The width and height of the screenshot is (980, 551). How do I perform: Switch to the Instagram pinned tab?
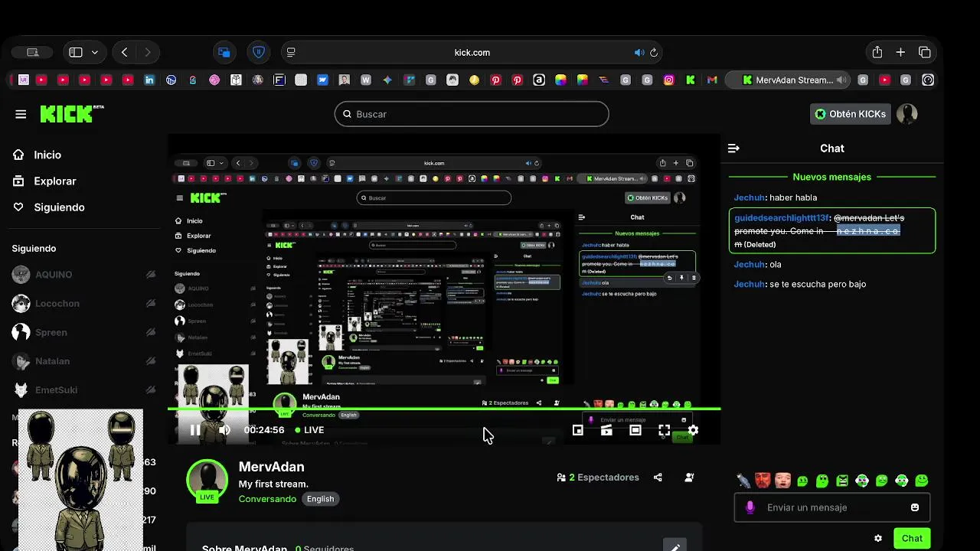pos(668,80)
